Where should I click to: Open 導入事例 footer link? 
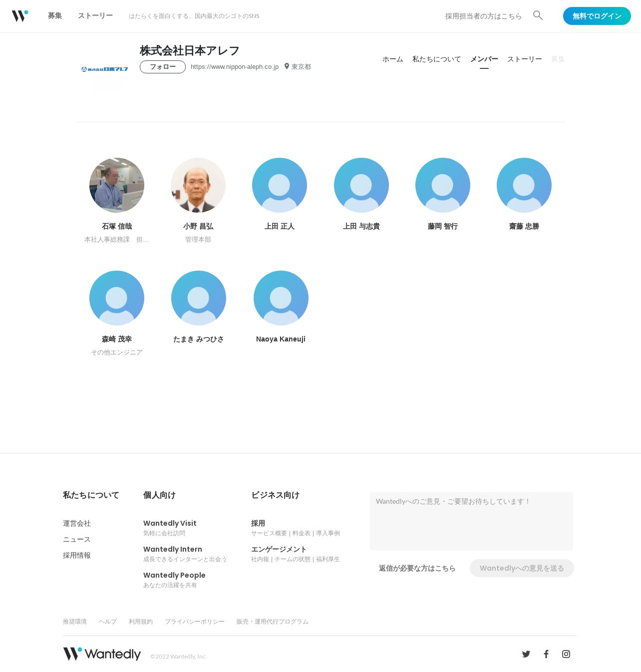coord(328,533)
